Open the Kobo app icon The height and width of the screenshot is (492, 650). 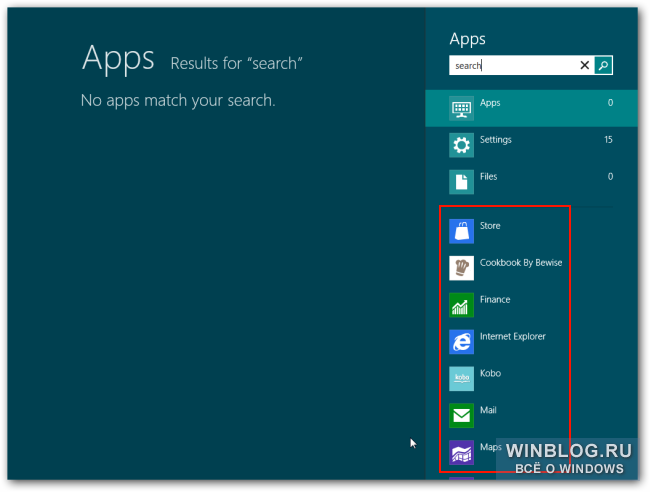tap(461, 379)
